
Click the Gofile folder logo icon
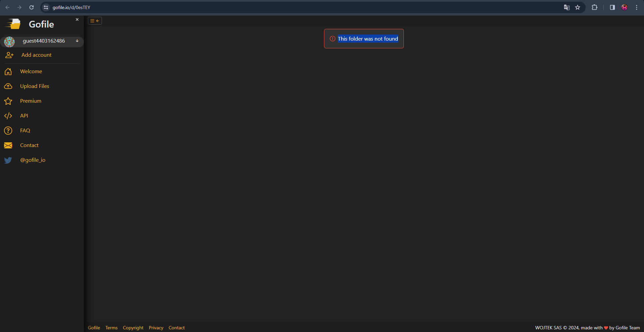point(13,24)
